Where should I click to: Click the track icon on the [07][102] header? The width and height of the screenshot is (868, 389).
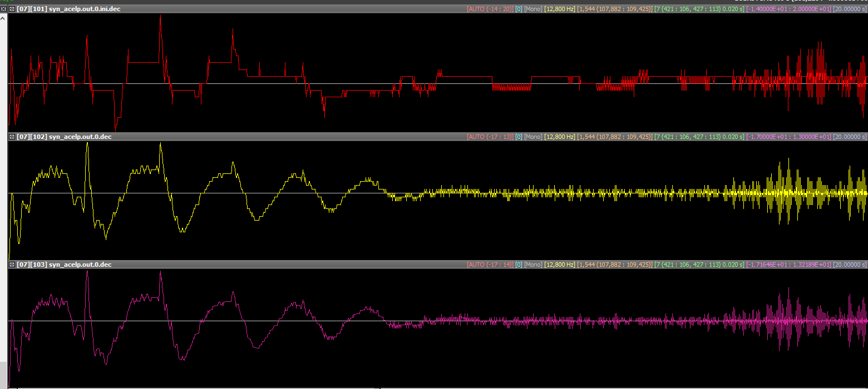(x=12, y=137)
